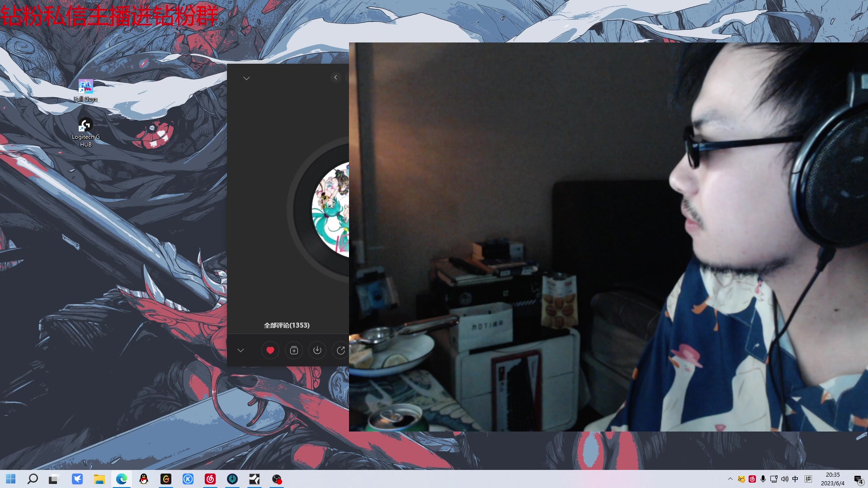Open all comments (1353) link

[287, 325]
